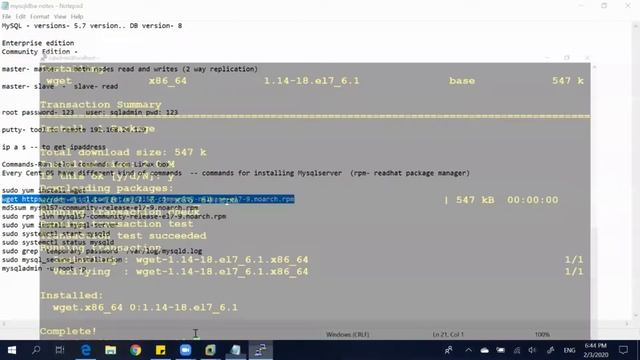Image resolution: width=640 pixels, height=360 pixels.
Task: Switch to Notepad in taskbar
Action: pyautogui.click(x=236, y=350)
